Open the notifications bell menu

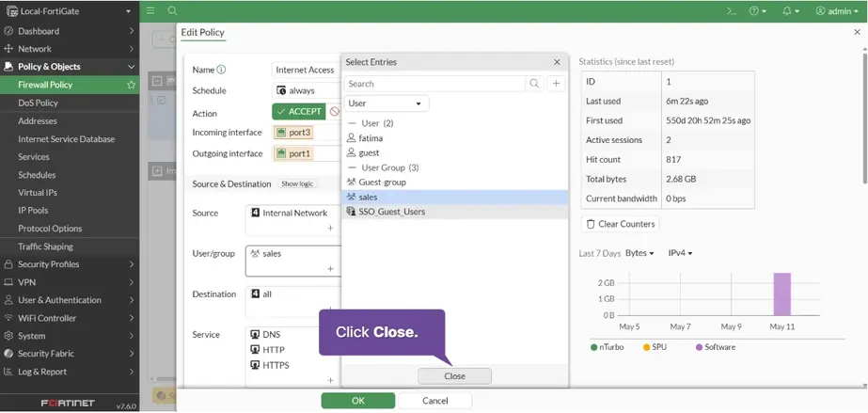(x=791, y=11)
